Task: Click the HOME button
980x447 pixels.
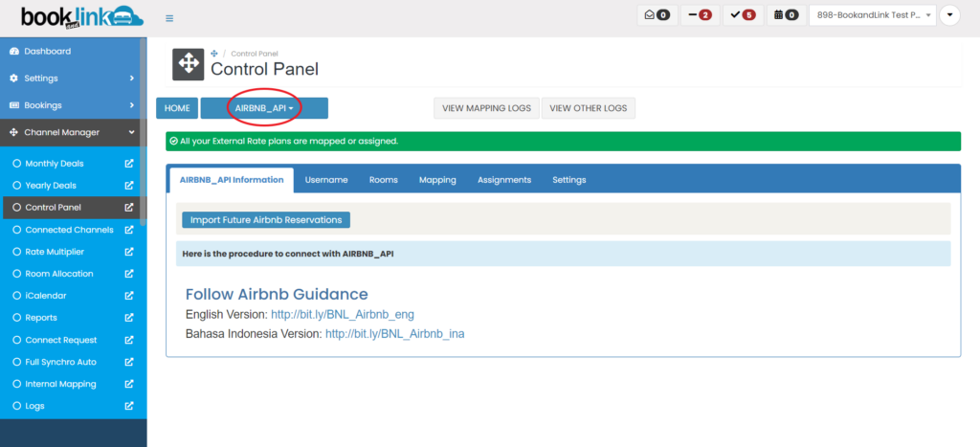Action: pyautogui.click(x=177, y=108)
